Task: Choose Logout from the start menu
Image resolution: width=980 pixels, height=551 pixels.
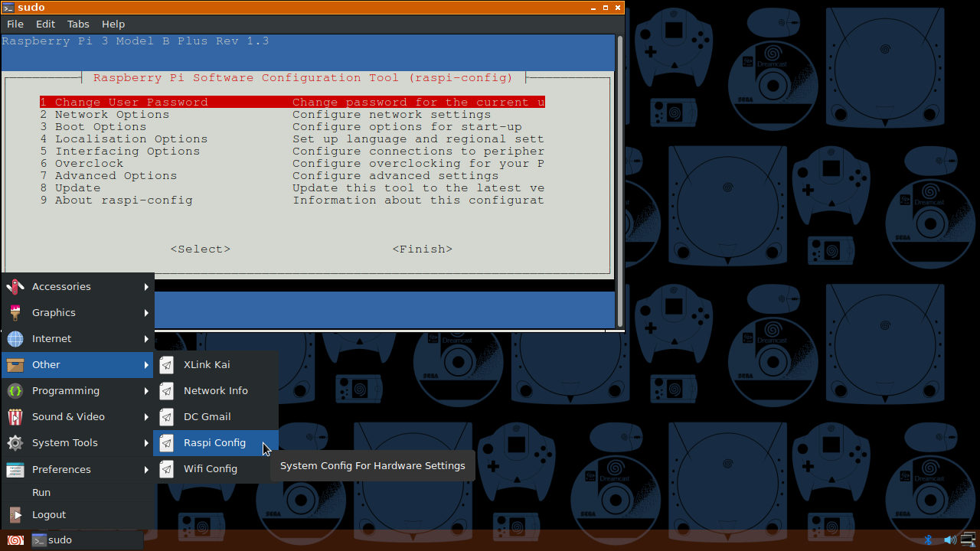Action: click(x=77, y=515)
